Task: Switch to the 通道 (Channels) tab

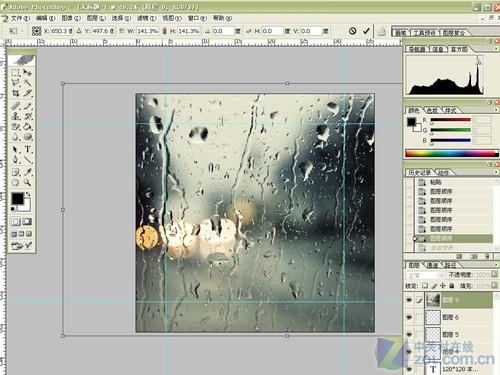Action: (432, 265)
